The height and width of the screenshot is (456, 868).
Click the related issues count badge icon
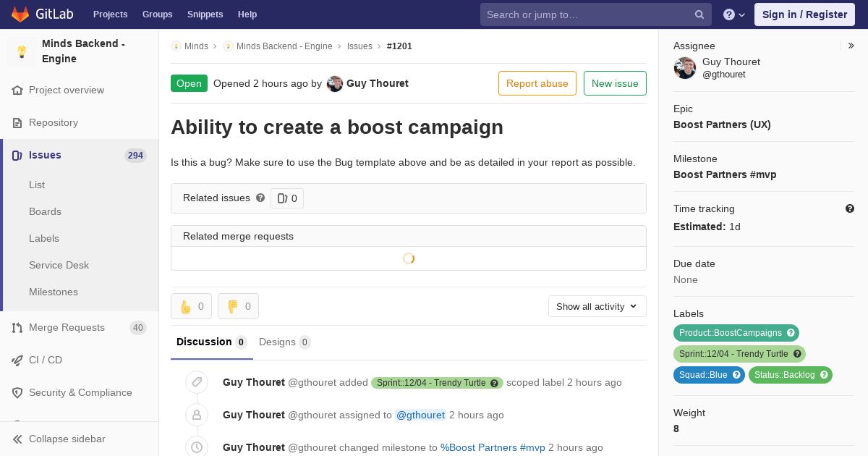pos(282,198)
